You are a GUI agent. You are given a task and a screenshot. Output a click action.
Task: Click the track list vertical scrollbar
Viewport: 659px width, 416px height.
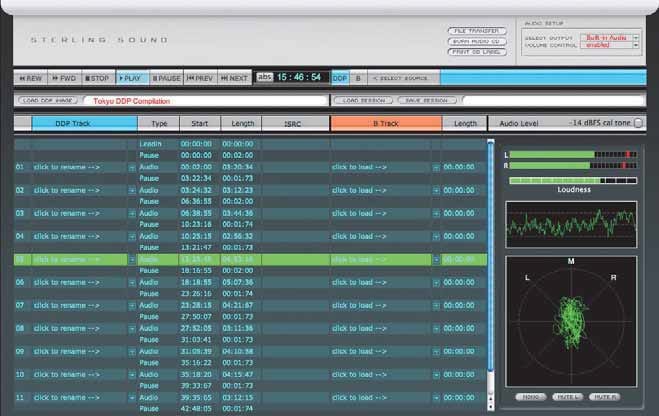coord(490,256)
